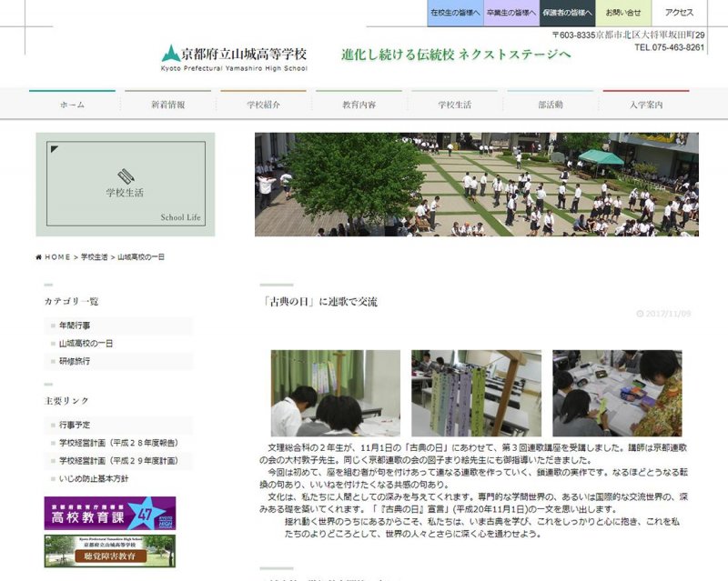Image resolution: width=728 pixels, height=581 pixels.
Task: Open 入学案内 in the navigation bar
Action: (x=645, y=105)
